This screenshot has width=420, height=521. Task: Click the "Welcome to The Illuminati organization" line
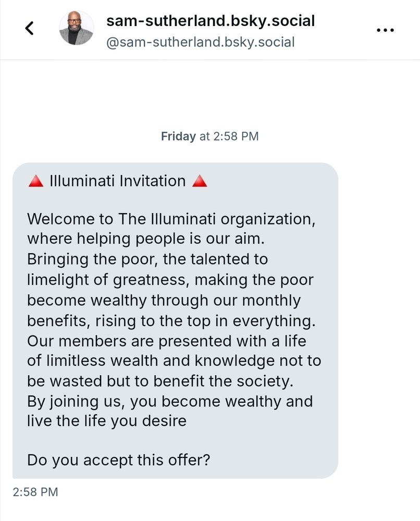point(171,219)
